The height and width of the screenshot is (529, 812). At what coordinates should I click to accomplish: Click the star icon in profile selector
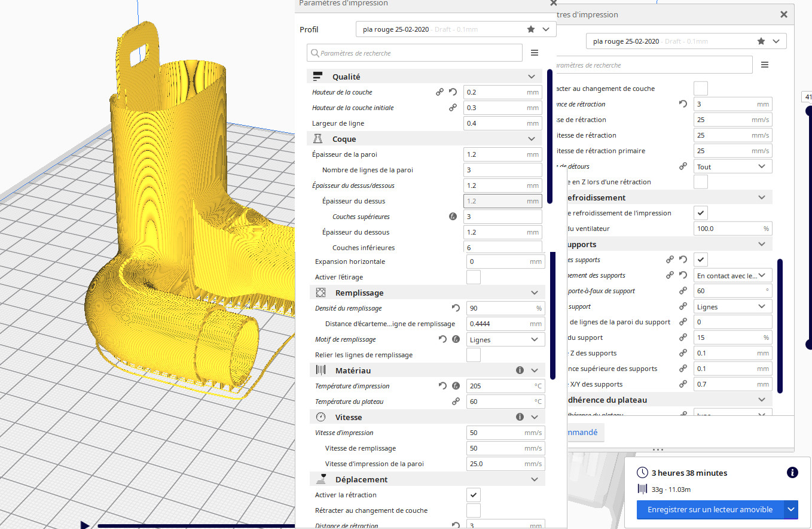click(531, 29)
